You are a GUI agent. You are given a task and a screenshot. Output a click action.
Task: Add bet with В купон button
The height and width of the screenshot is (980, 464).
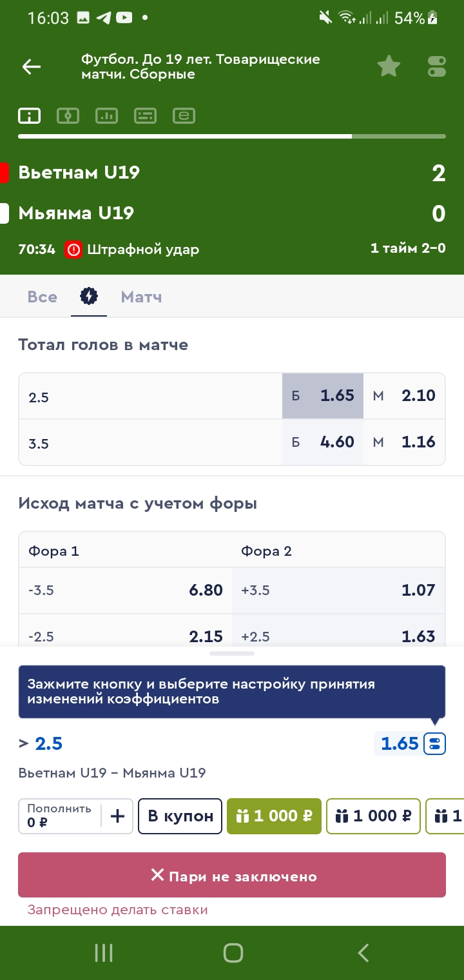tap(180, 816)
